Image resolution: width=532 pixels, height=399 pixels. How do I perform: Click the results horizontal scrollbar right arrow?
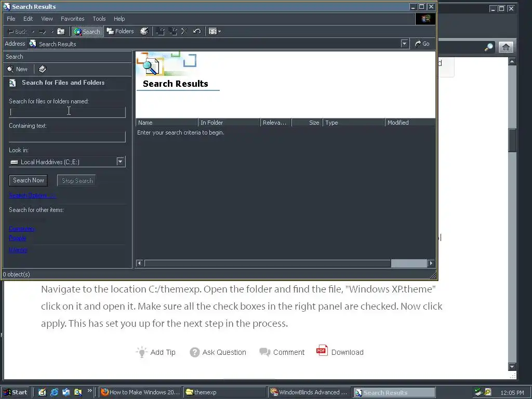coord(431,263)
